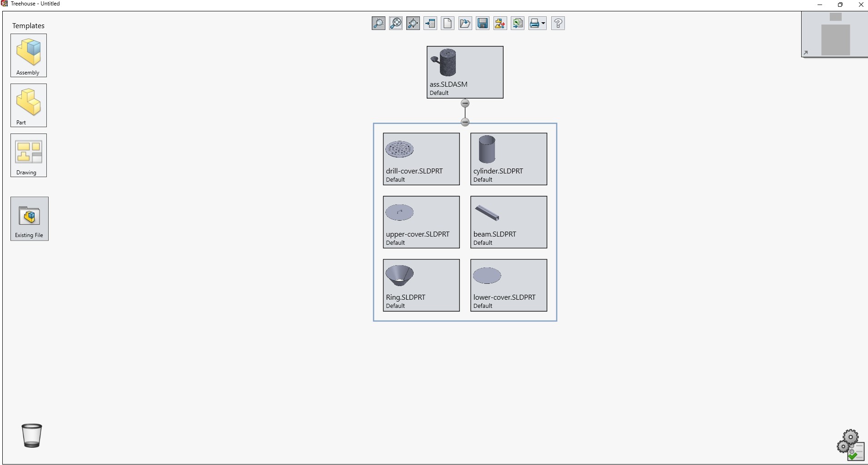Click the Treehouse app icon in title bar

[5, 4]
